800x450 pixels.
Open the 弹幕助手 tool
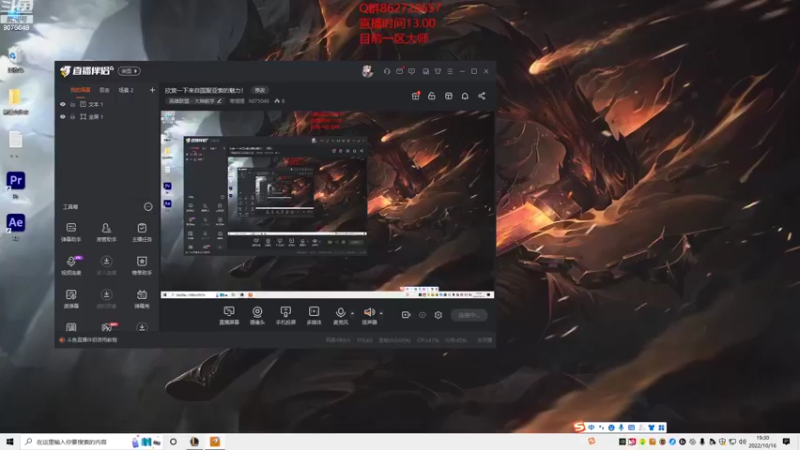[71, 232]
